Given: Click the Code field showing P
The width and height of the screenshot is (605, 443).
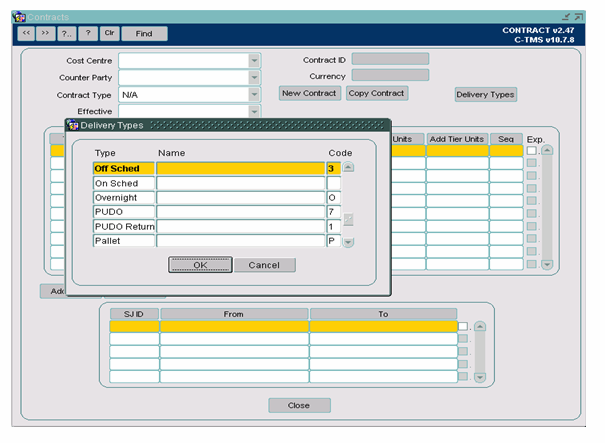Looking at the screenshot, I should click(x=334, y=241).
